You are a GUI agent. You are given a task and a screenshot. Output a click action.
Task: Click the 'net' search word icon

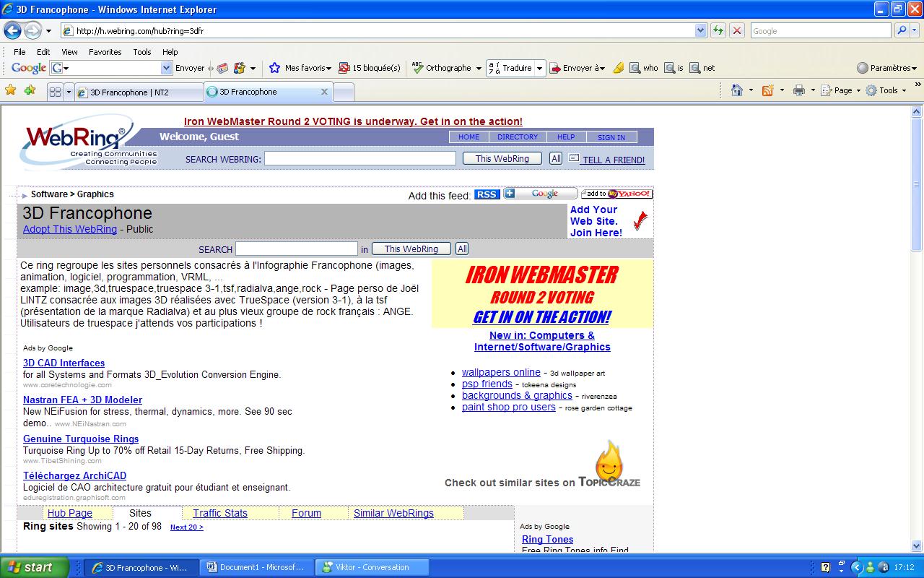(694, 68)
